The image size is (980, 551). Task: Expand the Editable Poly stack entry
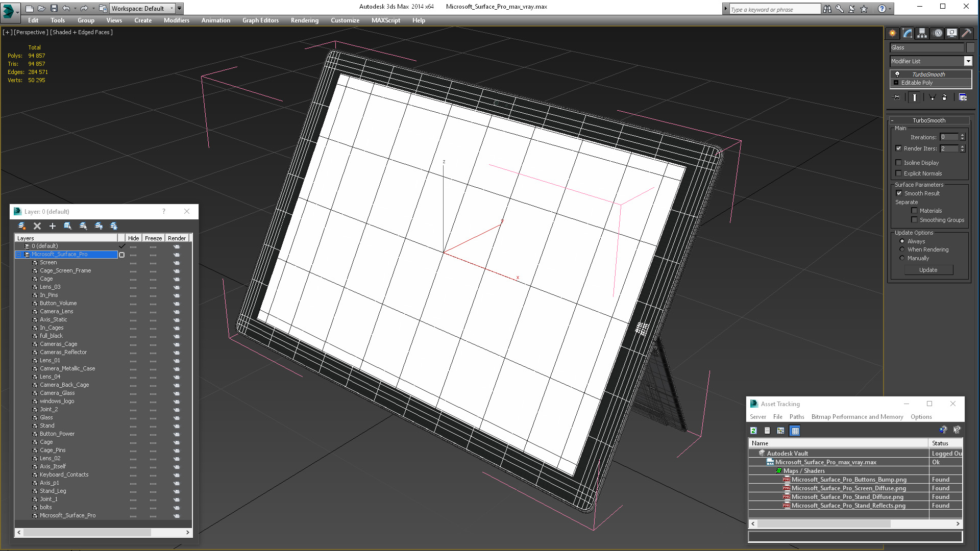coord(896,83)
